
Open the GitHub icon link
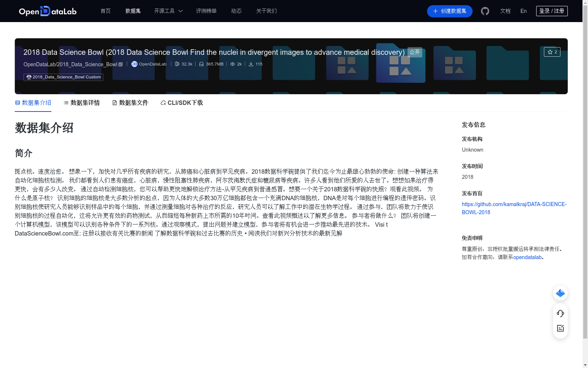coord(485,11)
